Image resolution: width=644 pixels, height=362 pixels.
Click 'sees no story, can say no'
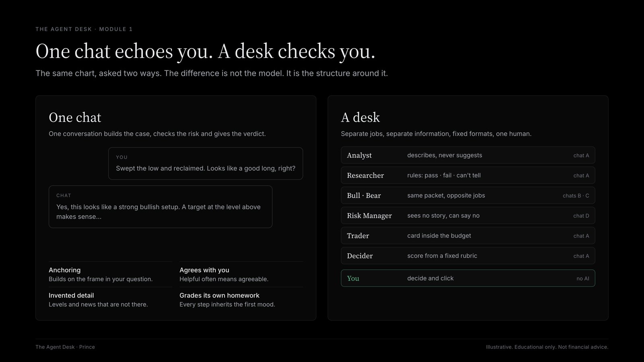[x=443, y=216]
